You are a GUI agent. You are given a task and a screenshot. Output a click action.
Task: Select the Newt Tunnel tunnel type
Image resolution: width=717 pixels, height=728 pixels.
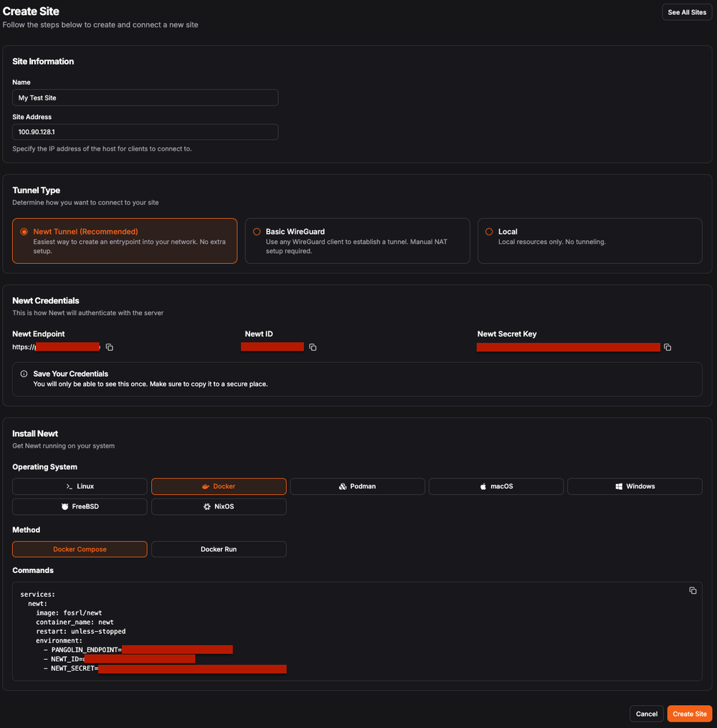[124, 240]
